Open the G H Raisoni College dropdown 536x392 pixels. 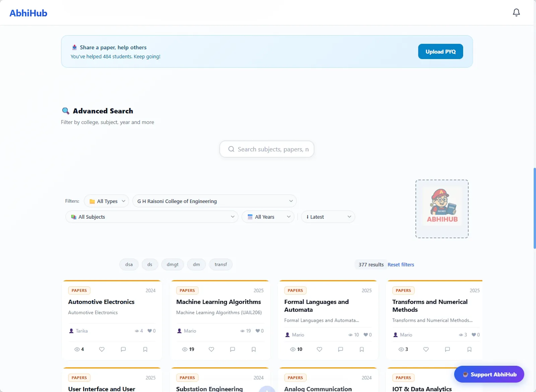pos(214,201)
